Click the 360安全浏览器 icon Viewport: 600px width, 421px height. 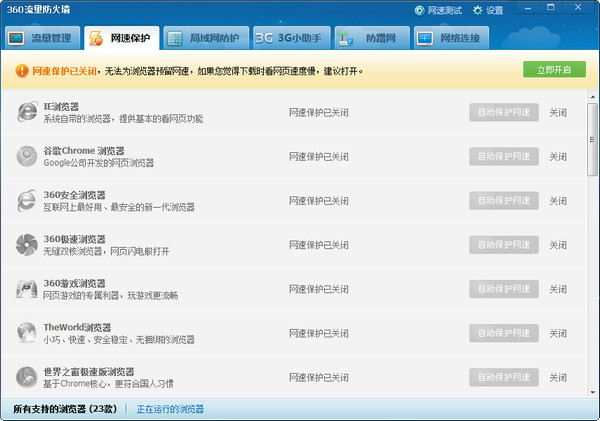(x=27, y=201)
